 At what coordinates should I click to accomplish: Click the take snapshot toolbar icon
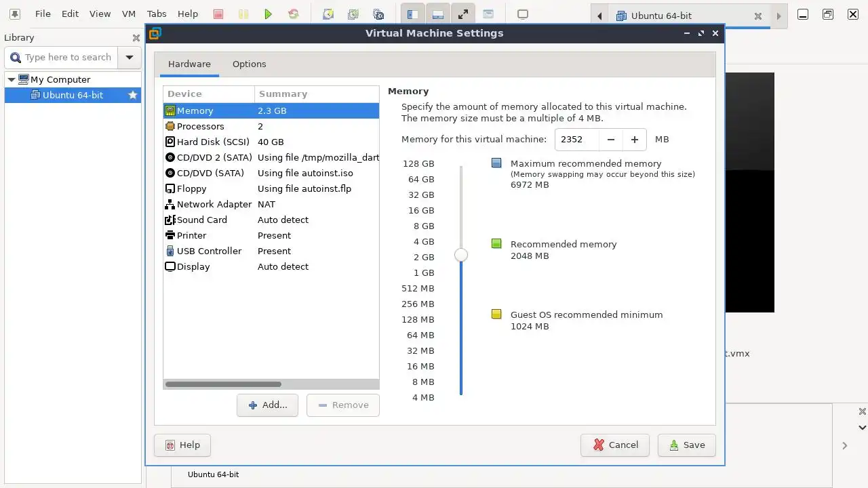click(x=328, y=14)
